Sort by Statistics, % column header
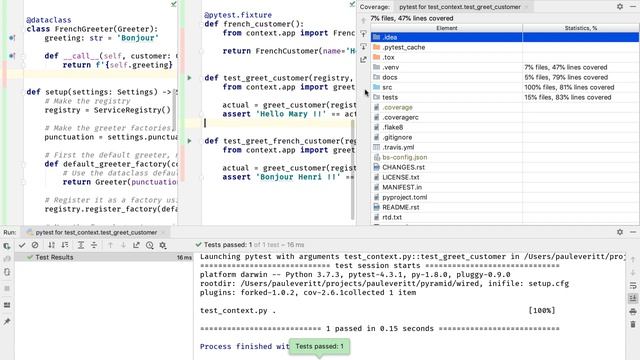 (581, 28)
